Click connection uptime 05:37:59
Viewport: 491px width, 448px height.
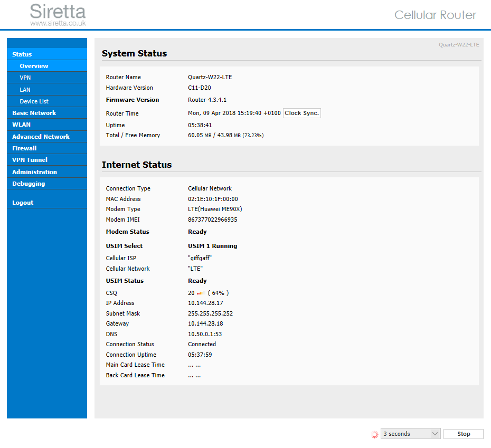coord(200,355)
